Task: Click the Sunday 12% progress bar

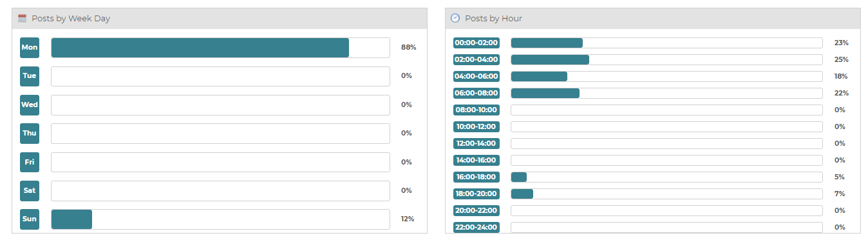Action: 220,219
